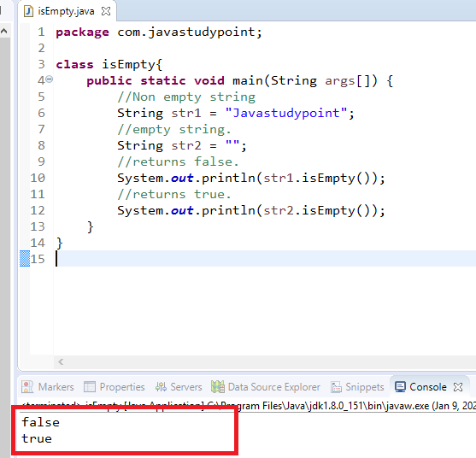Click 'true' in the console output
The width and height of the screenshot is (476, 458).
[37, 438]
